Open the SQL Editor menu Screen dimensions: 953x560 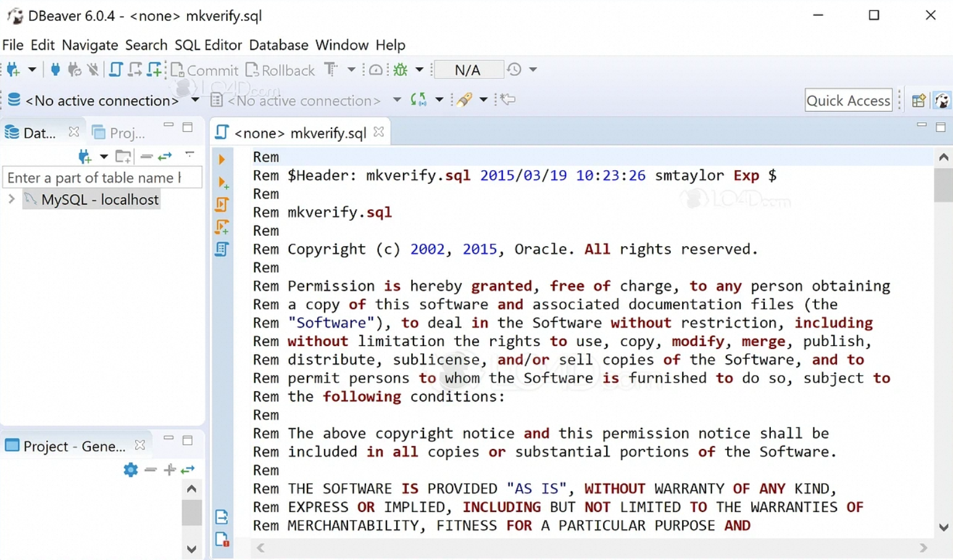[208, 45]
